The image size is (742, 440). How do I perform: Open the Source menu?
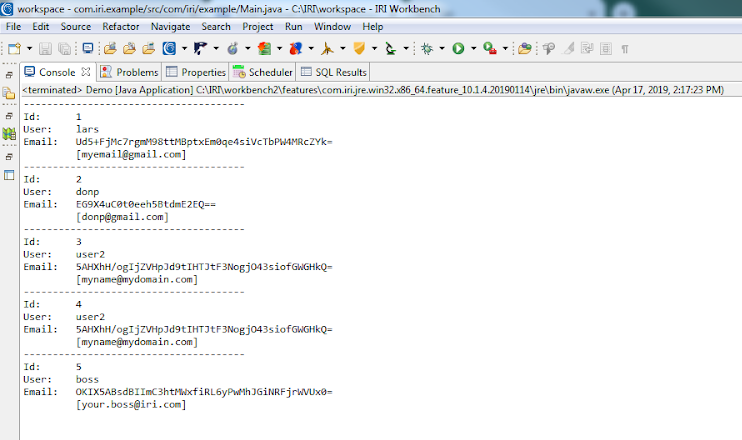[76, 26]
